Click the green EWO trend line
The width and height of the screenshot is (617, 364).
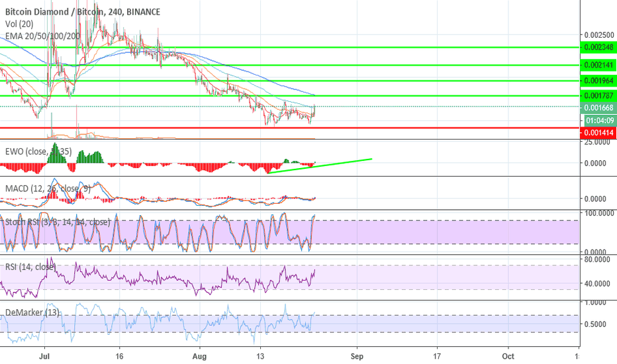point(320,165)
